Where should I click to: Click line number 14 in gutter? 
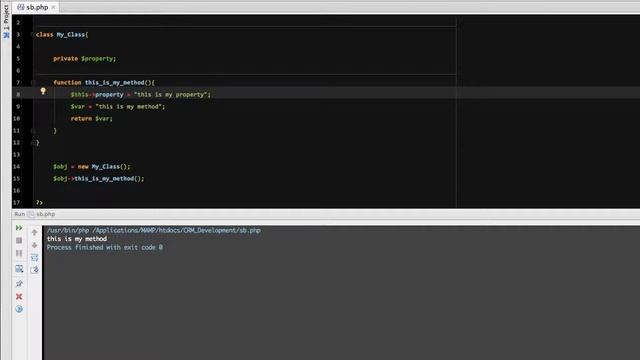coord(16,167)
